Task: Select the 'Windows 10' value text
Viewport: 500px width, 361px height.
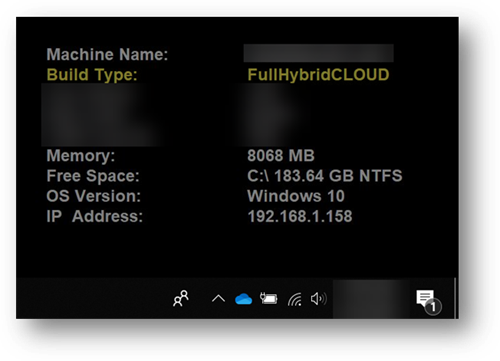Action: (296, 196)
